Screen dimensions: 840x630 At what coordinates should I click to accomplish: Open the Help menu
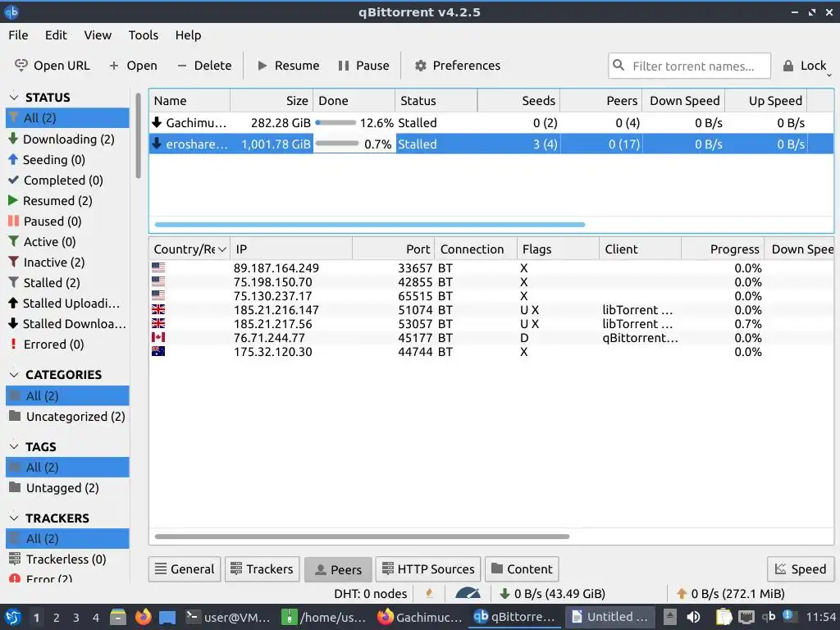(188, 34)
